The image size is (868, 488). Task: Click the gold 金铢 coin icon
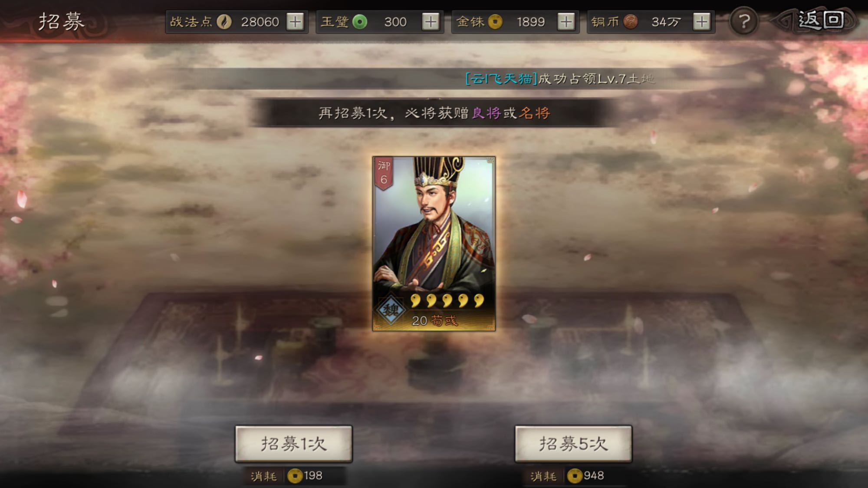(x=495, y=22)
